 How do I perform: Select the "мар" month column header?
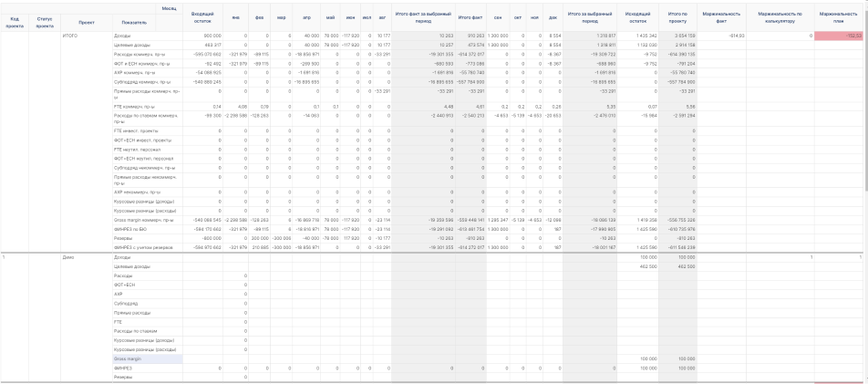[281, 16]
